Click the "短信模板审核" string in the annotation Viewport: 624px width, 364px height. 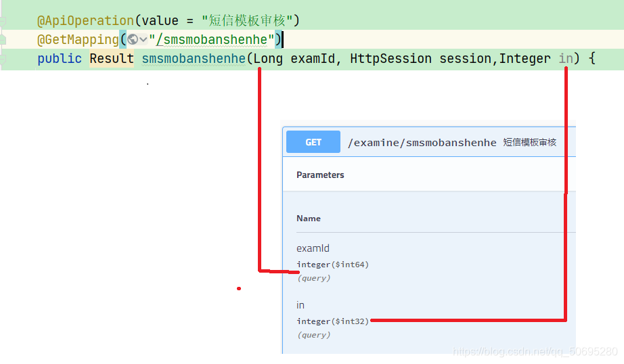click(248, 21)
